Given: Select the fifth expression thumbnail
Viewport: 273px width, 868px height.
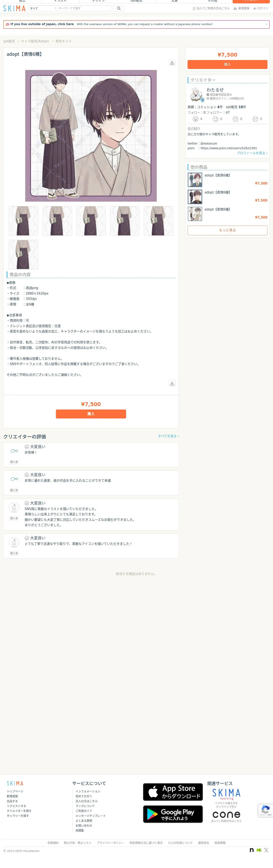Looking at the screenshot, I should 159,221.
